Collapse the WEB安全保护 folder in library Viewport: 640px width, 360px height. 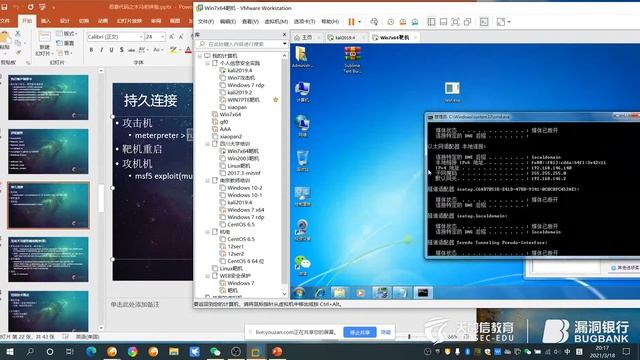pyautogui.click(x=207, y=276)
